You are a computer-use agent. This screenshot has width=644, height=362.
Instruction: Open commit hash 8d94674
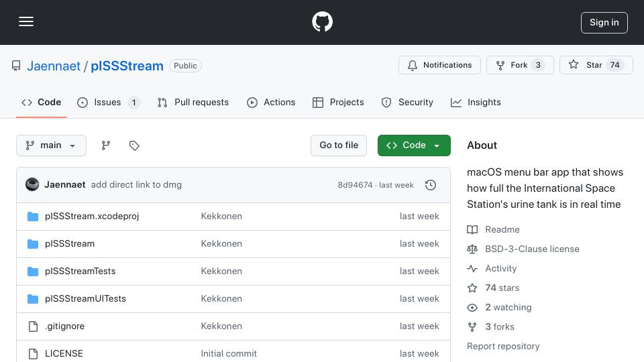355,185
